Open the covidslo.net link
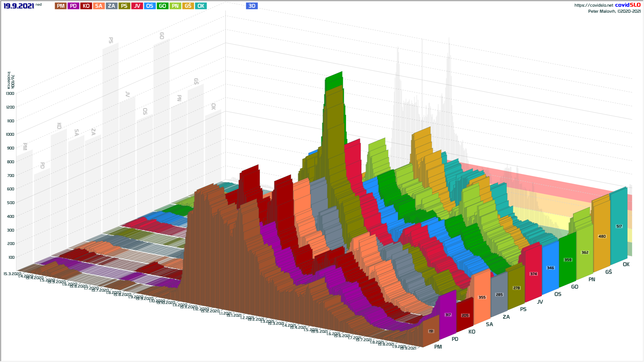This screenshot has width=644, height=362. (x=593, y=5)
